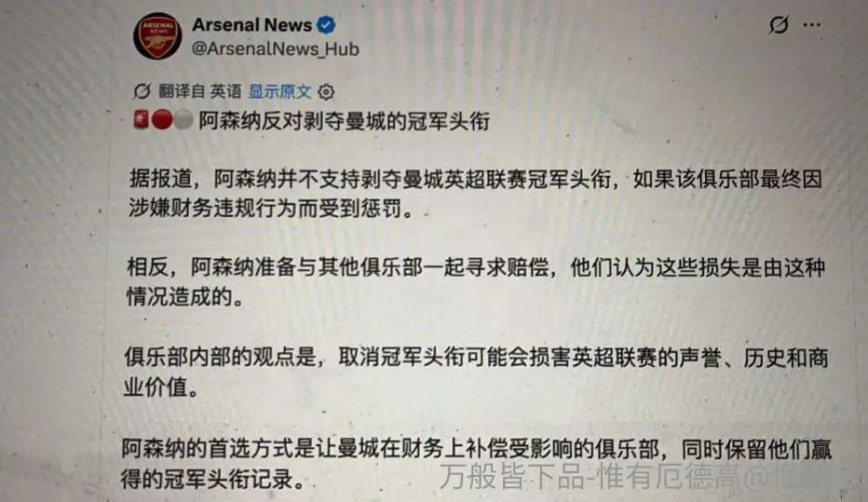Click the white circle emoji
The width and height of the screenshot is (868, 502).
coord(183,119)
